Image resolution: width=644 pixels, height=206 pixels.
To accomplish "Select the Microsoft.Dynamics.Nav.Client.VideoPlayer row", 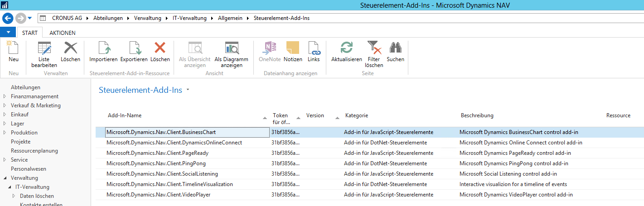I will click(x=369, y=195).
